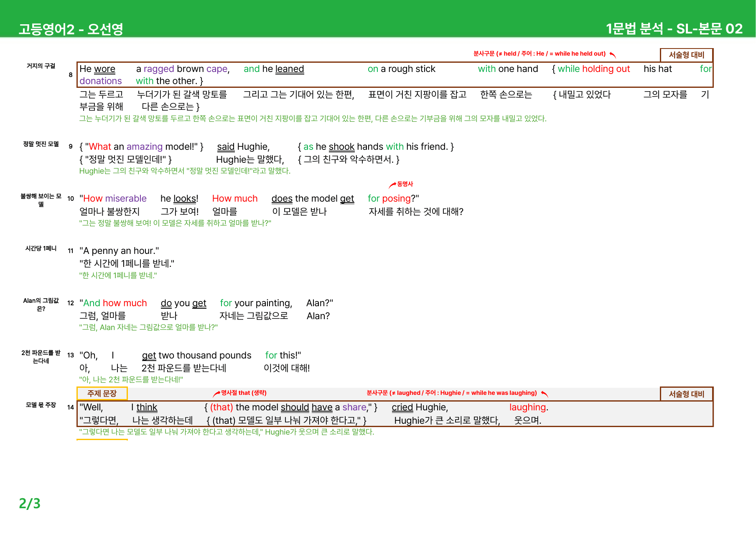Click the phrase 'for your painting,'
Image resolution: width=756 pixels, height=535 pixels.
(256, 303)
